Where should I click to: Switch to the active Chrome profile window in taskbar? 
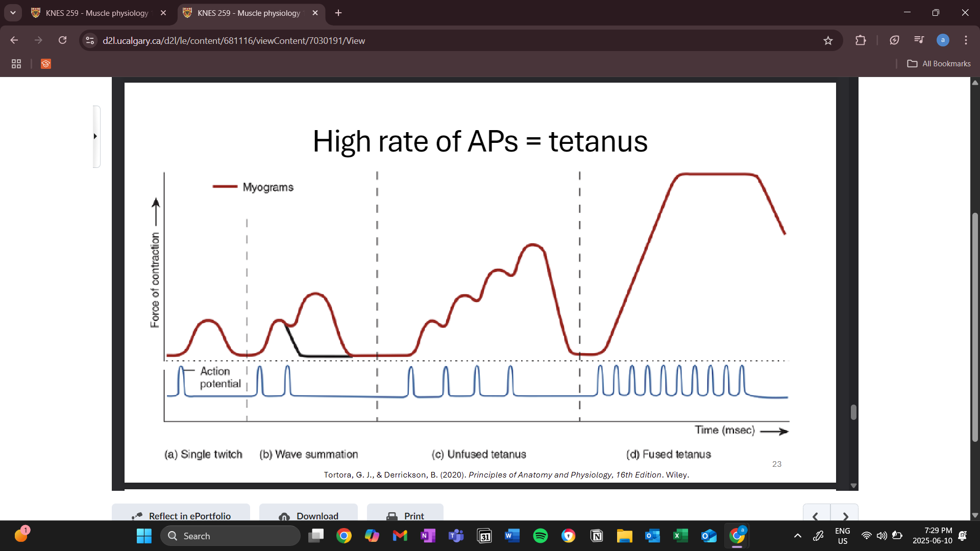[x=737, y=536]
